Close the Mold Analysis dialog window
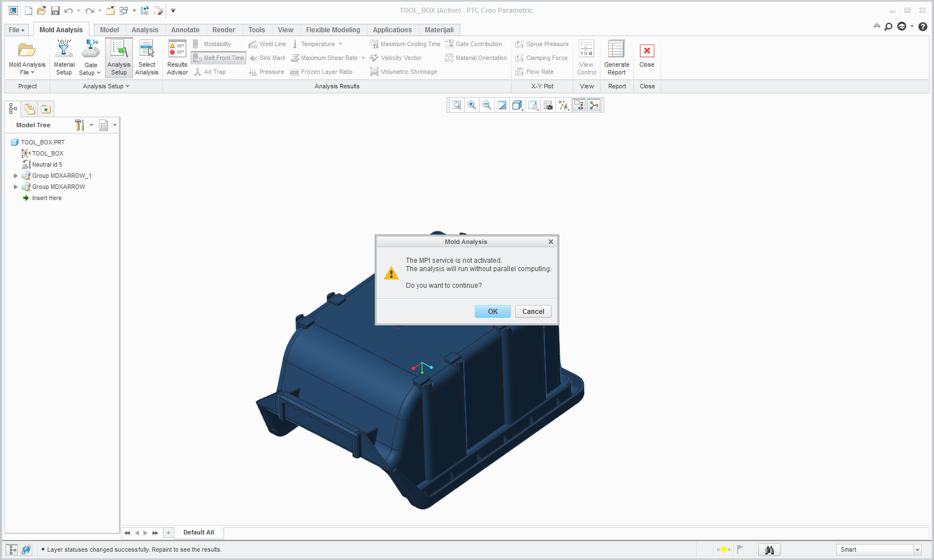 550,242
